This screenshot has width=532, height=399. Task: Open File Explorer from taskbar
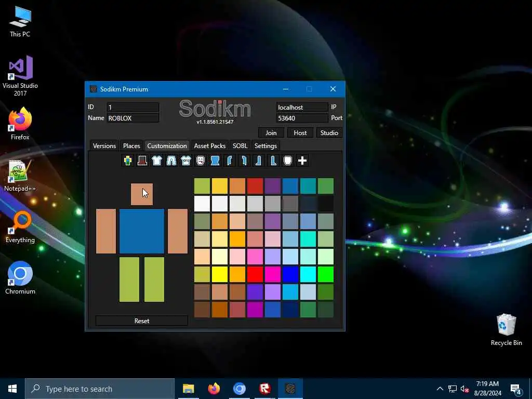click(x=188, y=389)
